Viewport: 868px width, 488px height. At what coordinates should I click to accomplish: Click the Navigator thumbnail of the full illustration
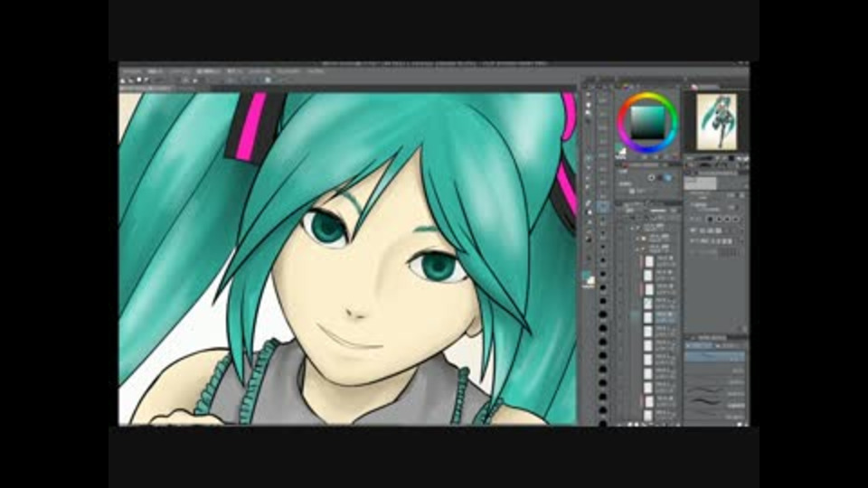716,122
